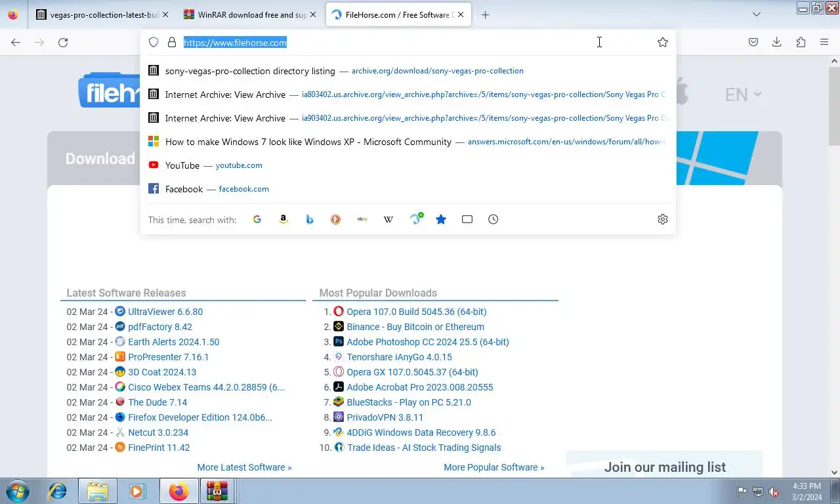
Task: Open network status tray icon
Action: (758, 492)
